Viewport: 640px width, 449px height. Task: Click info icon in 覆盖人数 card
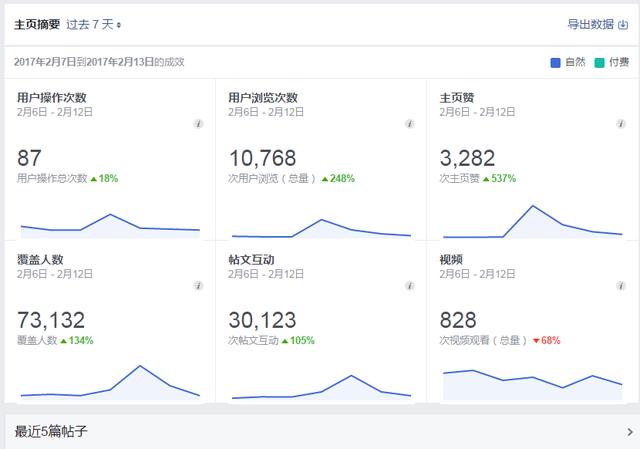tap(198, 286)
